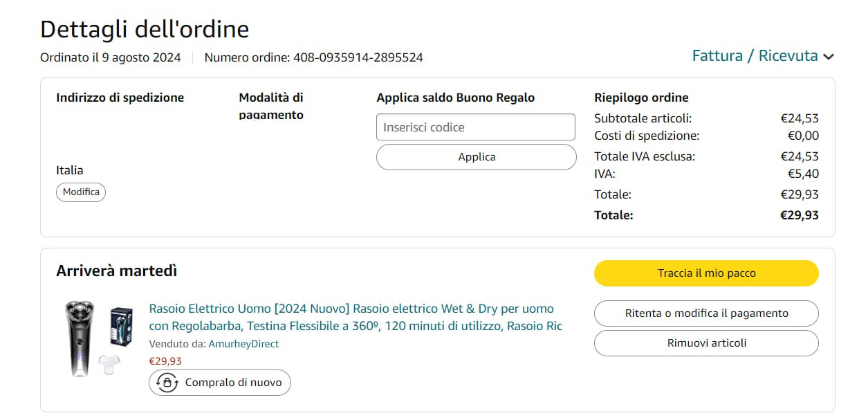The width and height of the screenshot is (868, 420).
Task: Click the red €29,93 item price
Action: tap(165, 360)
